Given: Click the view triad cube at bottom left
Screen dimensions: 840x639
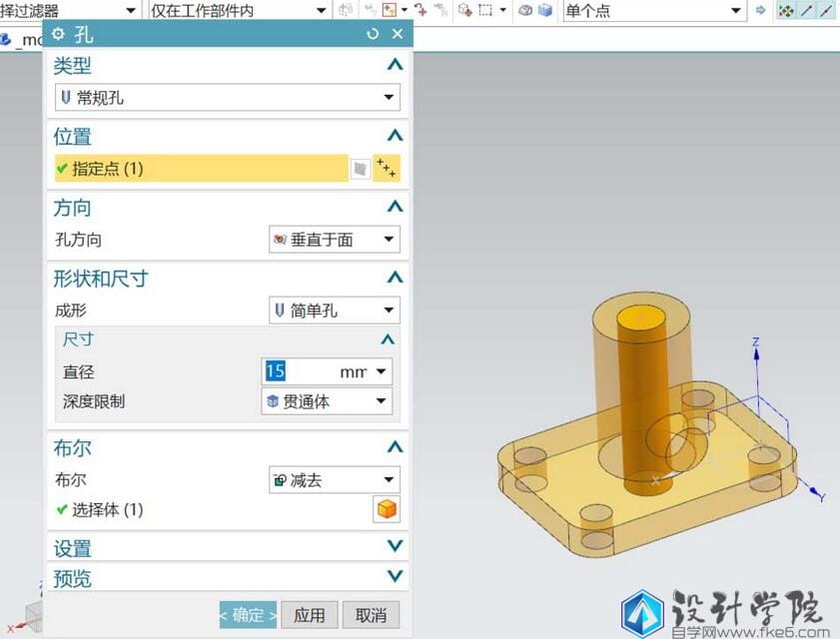Looking at the screenshot, I should pos(33,615).
